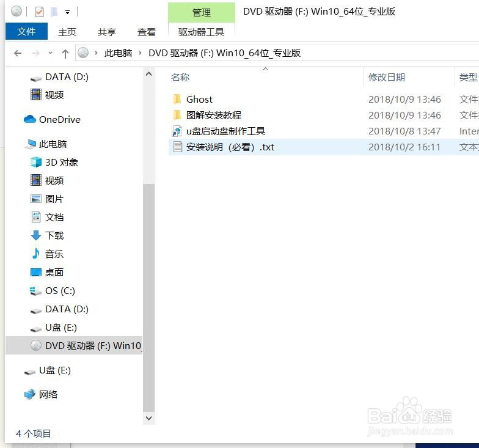Select the 图解安装教程 folder icon

pos(177,115)
